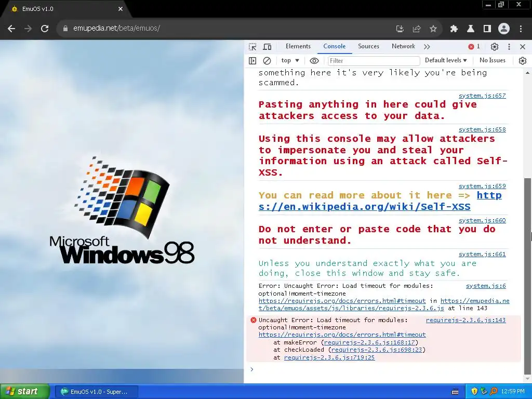Image resolution: width=532 pixels, height=399 pixels.
Task: Select the Console tab
Action: [x=334, y=46]
